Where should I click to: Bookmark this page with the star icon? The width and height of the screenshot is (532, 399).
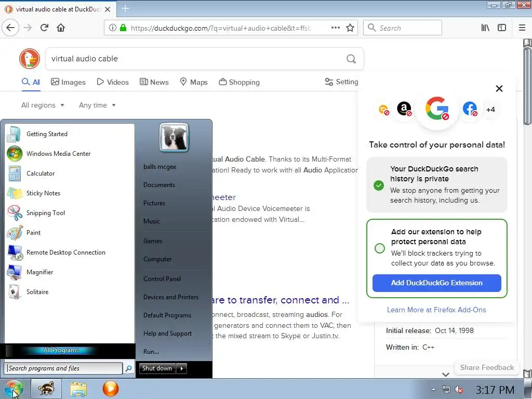pyautogui.click(x=350, y=28)
